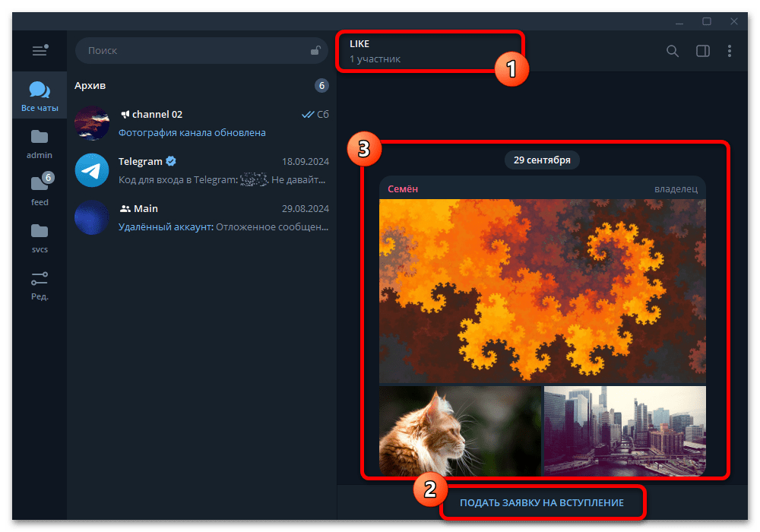Image resolution: width=760 pixels, height=532 pixels.
Task: Search within the LIKE chat
Action: click(x=673, y=51)
